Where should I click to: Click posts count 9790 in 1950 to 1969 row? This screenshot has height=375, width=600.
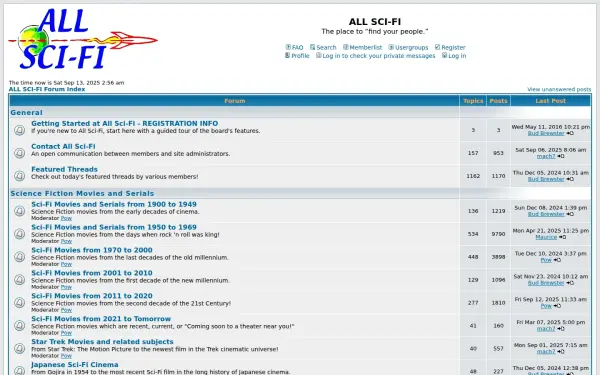click(x=498, y=234)
